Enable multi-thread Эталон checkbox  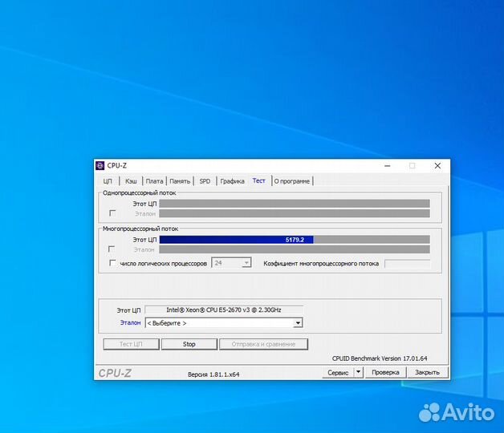point(112,249)
